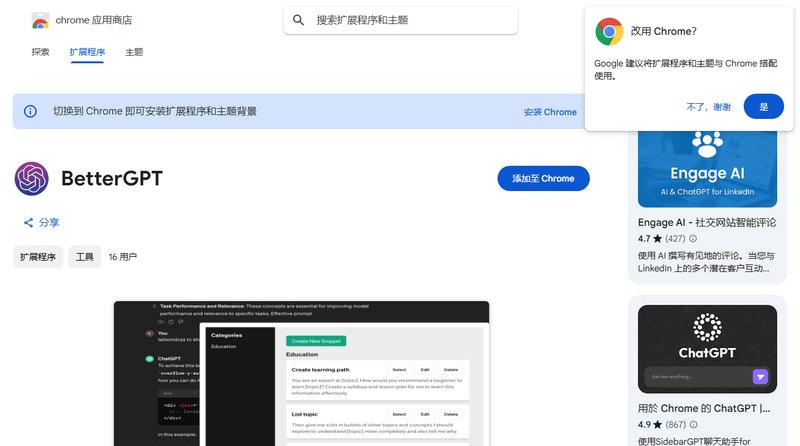This screenshot has height=446, width=800.
Task: Click the magnifier icon in the search bar
Action: [x=298, y=20]
